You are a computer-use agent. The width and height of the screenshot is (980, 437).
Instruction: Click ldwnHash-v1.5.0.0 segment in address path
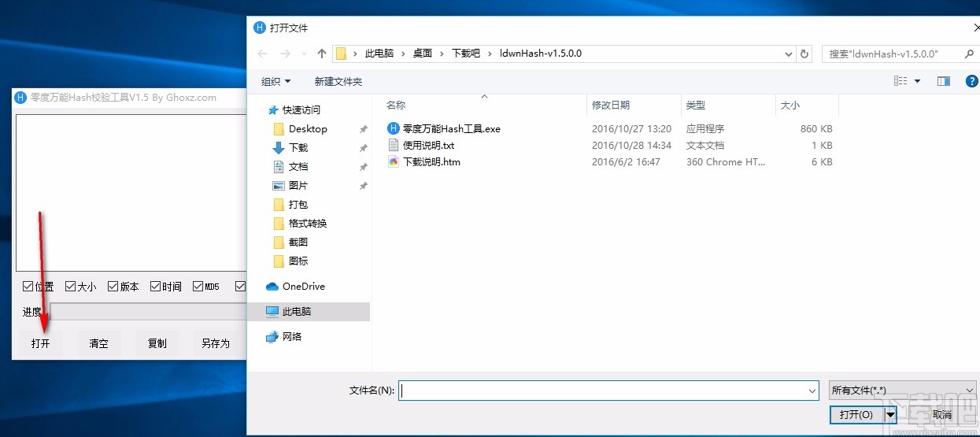(x=541, y=54)
